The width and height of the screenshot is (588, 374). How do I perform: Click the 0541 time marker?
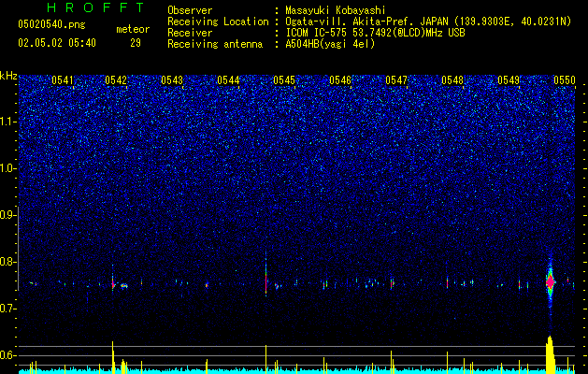[63, 80]
